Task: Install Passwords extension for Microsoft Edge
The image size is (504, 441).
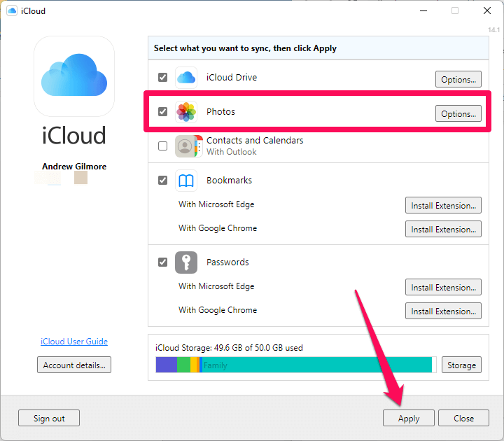Action: [443, 288]
